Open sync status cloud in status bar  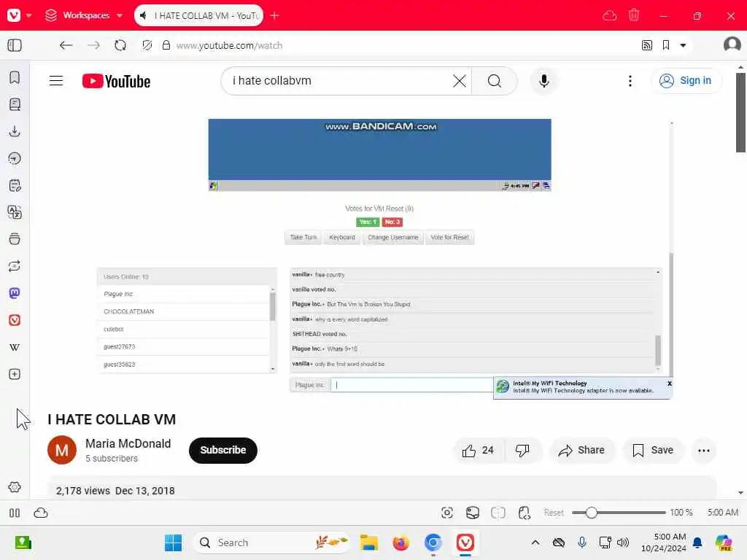coord(41,513)
